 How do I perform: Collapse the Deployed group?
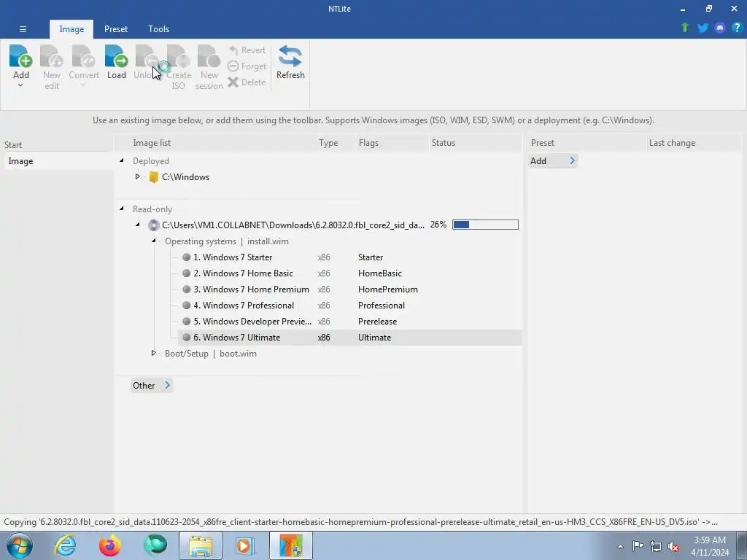pyautogui.click(x=122, y=161)
